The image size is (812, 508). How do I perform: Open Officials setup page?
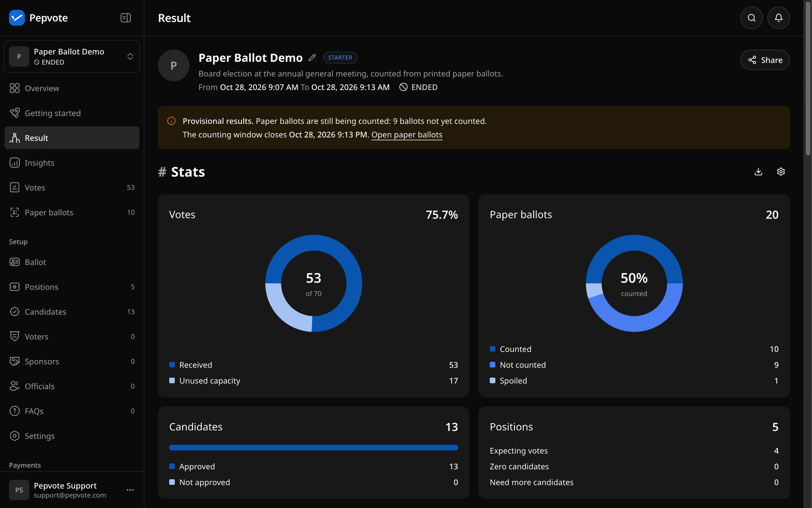point(72,387)
